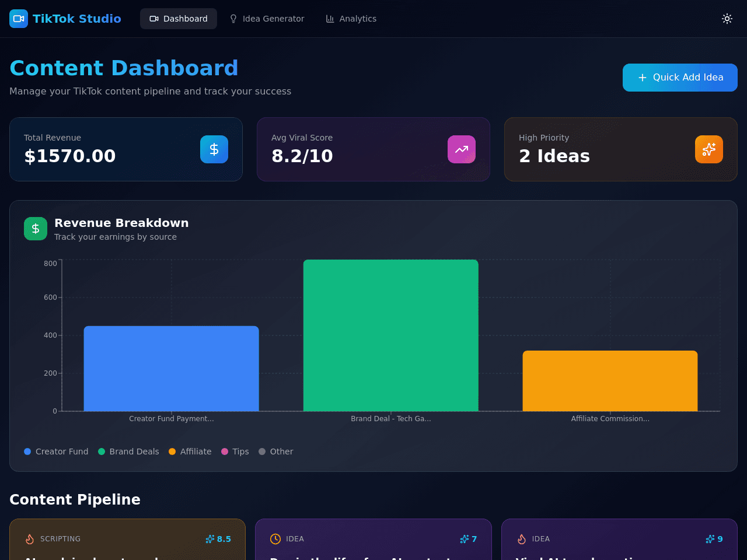Click the trending arrow icon in Avg Viral Score
Screen dimensions: 747x560
(x=462, y=149)
